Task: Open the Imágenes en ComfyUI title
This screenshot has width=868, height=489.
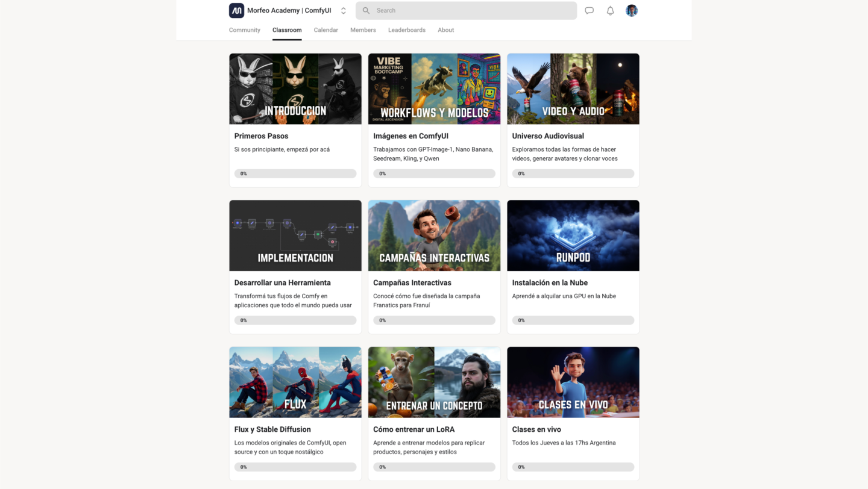Action: tap(411, 136)
